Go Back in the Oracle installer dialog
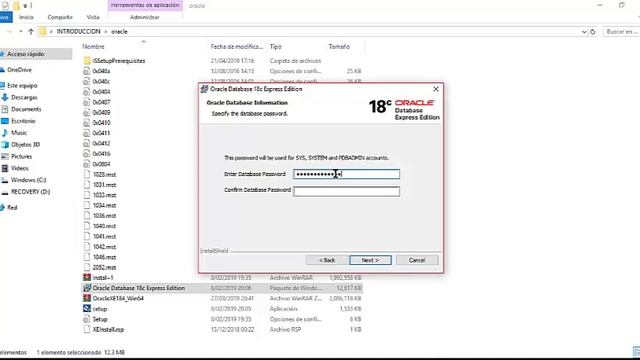This screenshot has height=360, width=640. pos(327,260)
